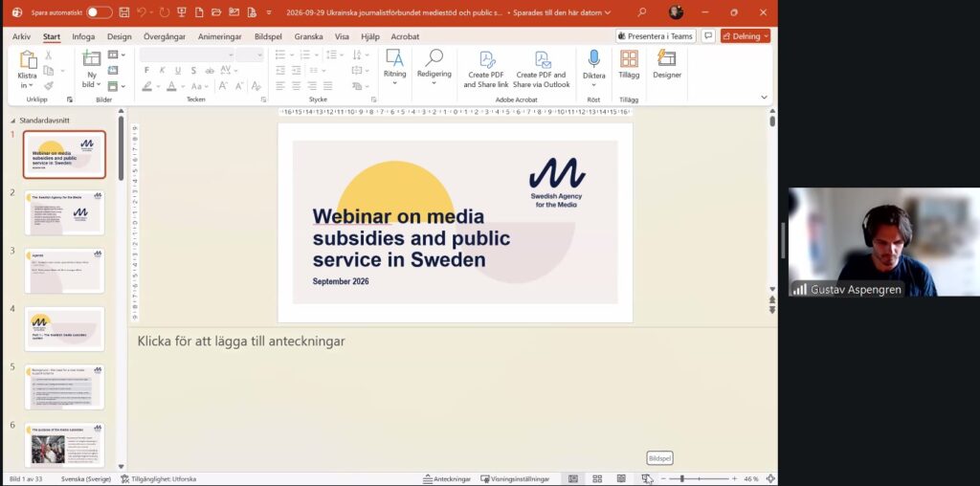Open the user account profile picture
Screen dimensions: 980x486
coord(676,12)
